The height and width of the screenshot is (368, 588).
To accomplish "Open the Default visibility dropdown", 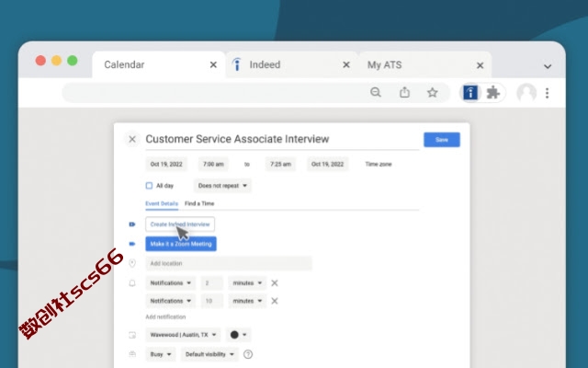I will 209,354.
